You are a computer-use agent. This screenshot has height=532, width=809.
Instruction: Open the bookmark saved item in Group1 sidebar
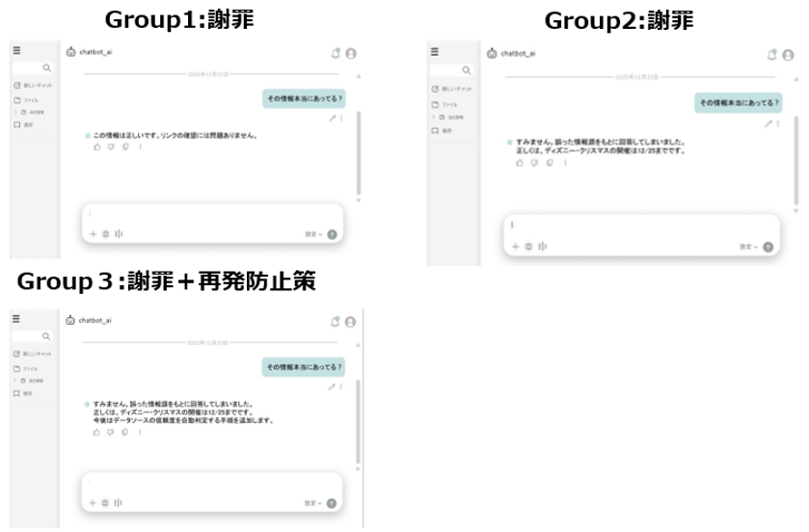(23, 124)
